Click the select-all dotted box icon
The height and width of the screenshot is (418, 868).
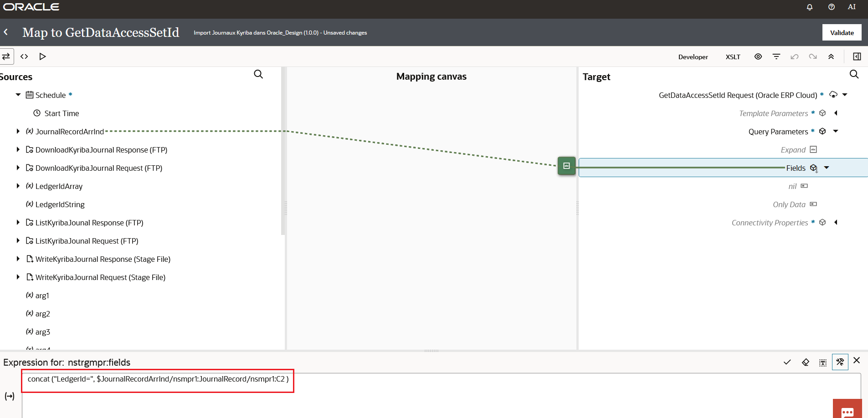click(822, 362)
